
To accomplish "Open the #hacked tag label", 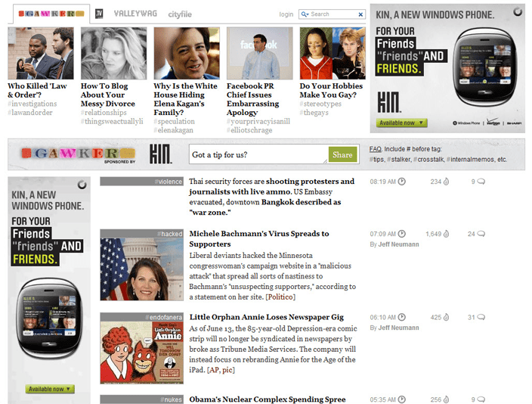I will (170, 234).
